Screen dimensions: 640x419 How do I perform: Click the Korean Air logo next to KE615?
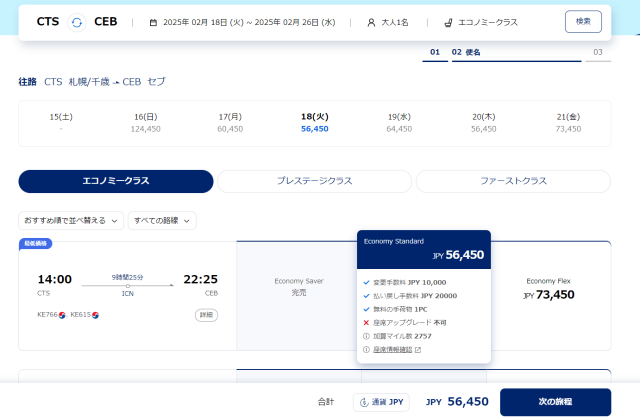point(96,315)
